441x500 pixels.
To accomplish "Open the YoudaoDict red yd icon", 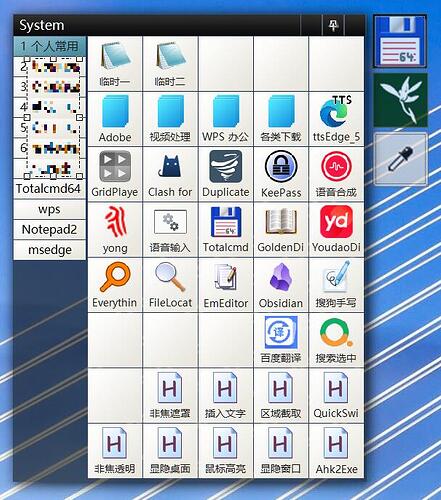I will pos(336,230).
